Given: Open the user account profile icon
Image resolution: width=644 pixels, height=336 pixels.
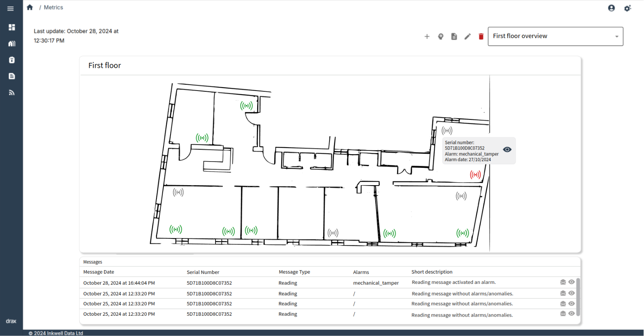Looking at the screenshot, I should pos(611,8).
